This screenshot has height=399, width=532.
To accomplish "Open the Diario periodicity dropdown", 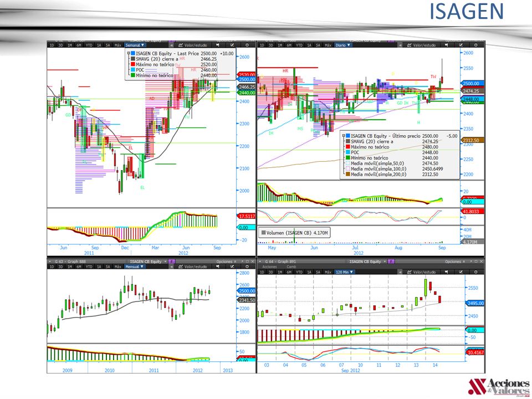I will click(342, 45).
